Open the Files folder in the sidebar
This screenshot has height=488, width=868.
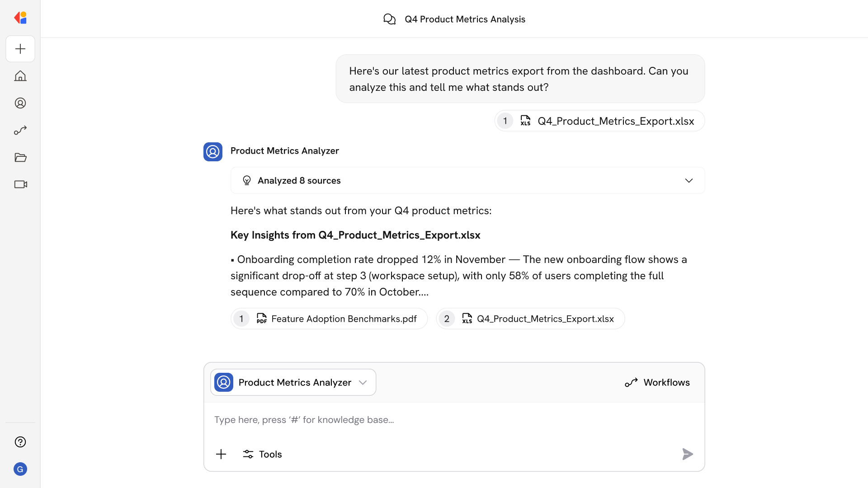pyautogui.click(x=20, y=157)
